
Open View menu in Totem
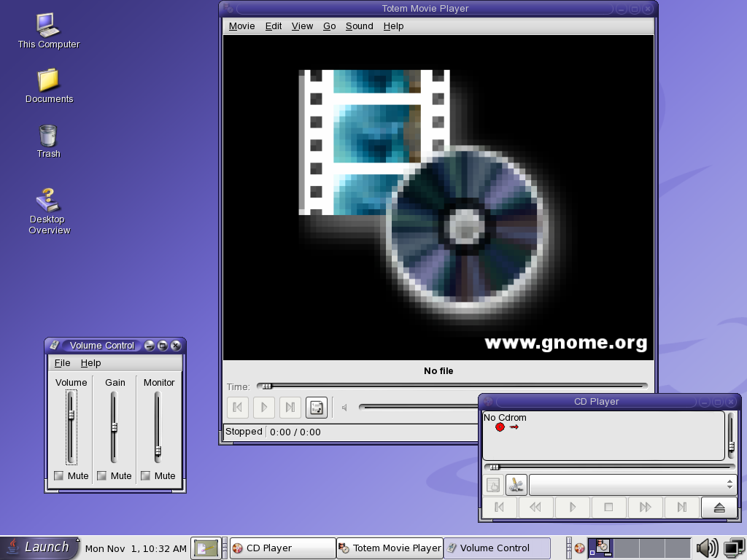click(302, 26)
